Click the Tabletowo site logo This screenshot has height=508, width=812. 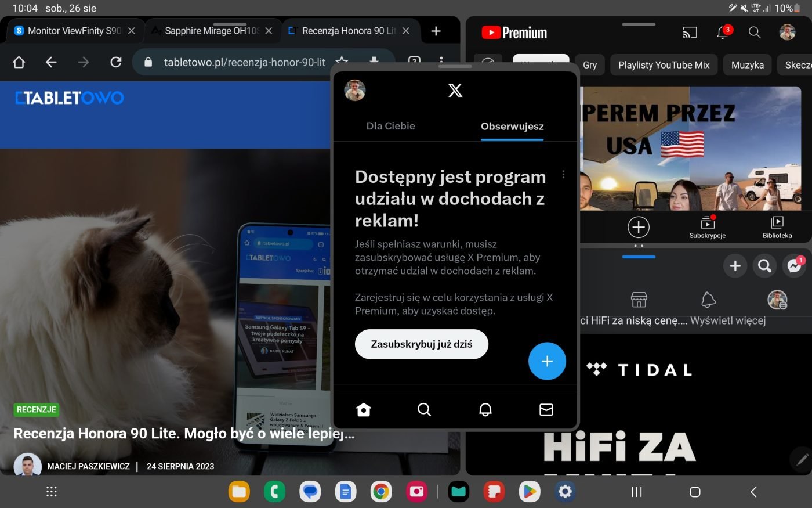(x=70, y=98)
